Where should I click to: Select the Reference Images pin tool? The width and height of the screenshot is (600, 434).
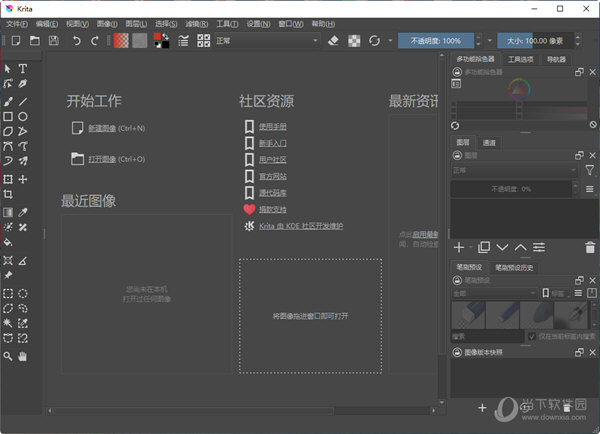8,275
